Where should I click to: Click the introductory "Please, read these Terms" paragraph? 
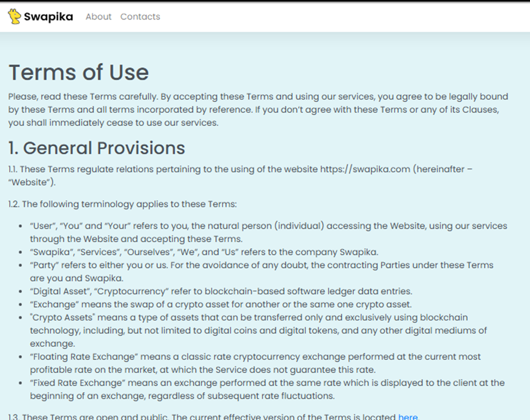[258, 109]
